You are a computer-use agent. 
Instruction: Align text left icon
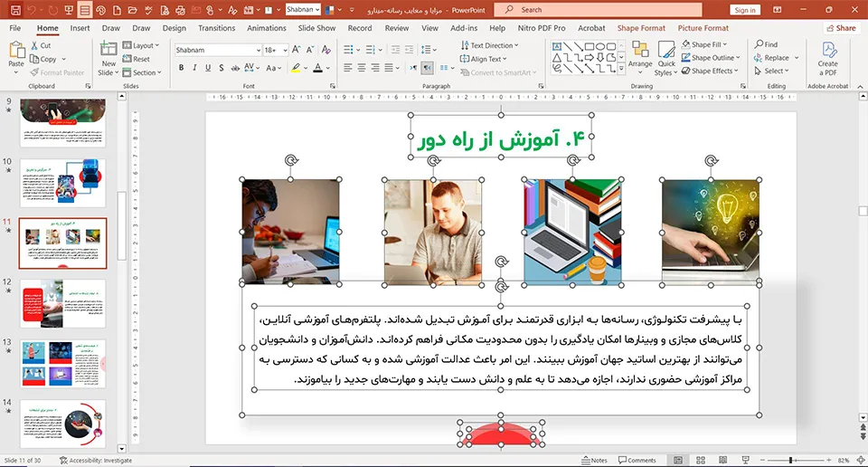(347, 68)
